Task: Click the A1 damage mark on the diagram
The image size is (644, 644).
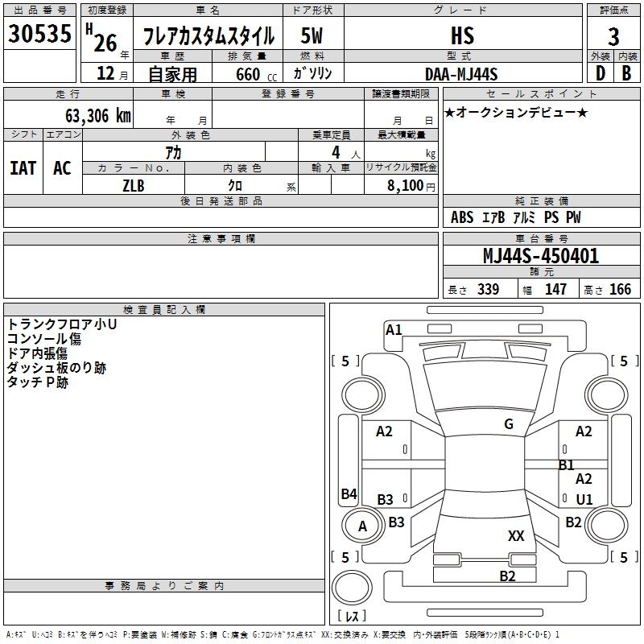Action: 394,330
